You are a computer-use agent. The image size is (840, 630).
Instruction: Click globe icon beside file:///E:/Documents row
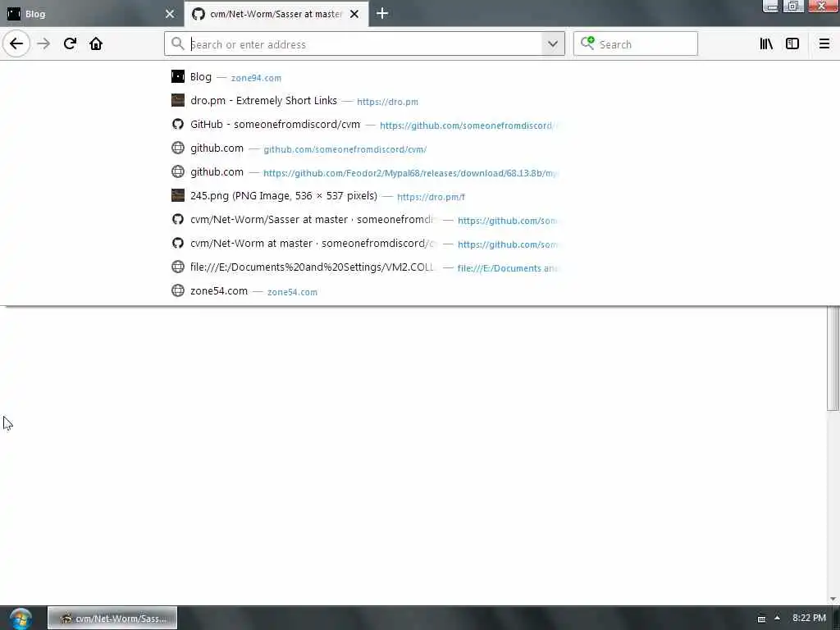178,267
